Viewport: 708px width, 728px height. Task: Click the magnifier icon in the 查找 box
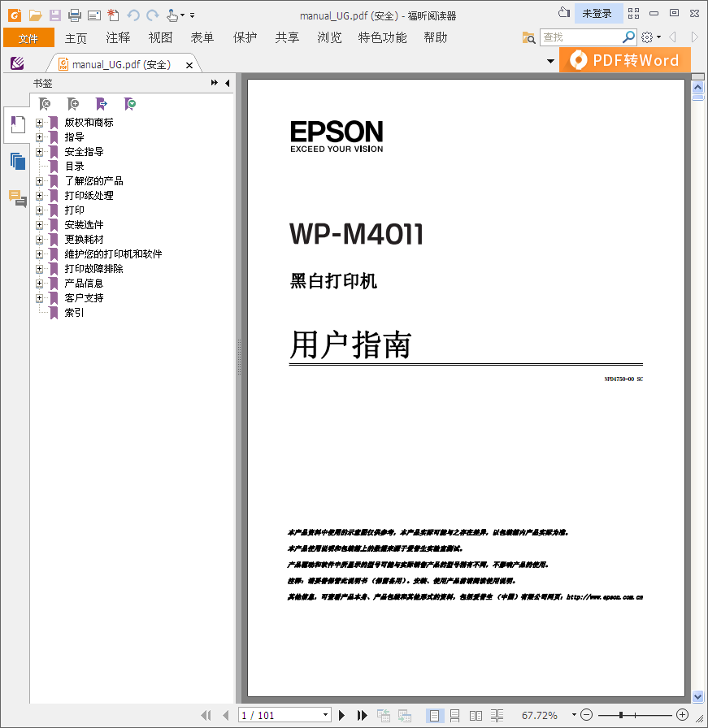point(628,37)
